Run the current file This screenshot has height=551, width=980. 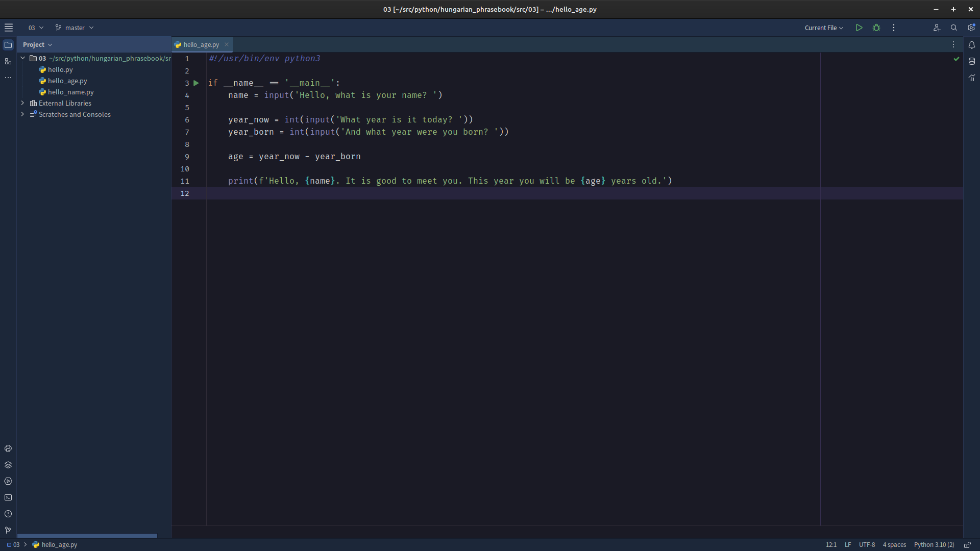[859, 28]
